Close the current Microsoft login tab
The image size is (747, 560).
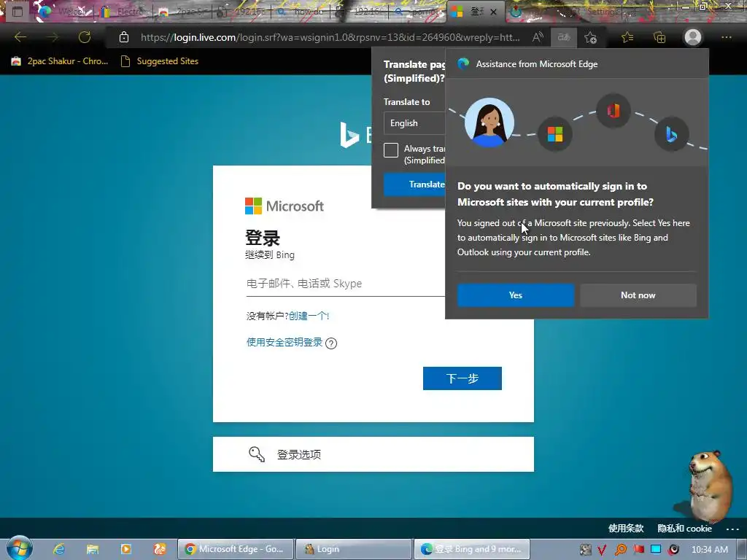point(494,12)
